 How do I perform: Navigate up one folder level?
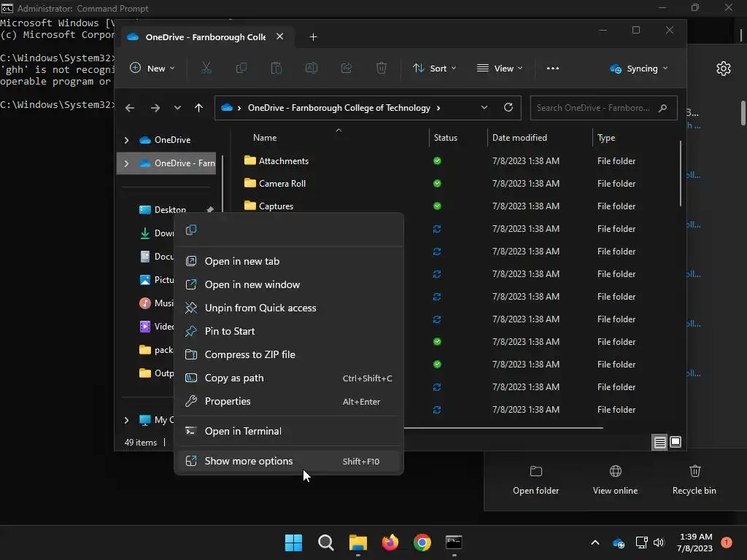[x=198, y=108]
